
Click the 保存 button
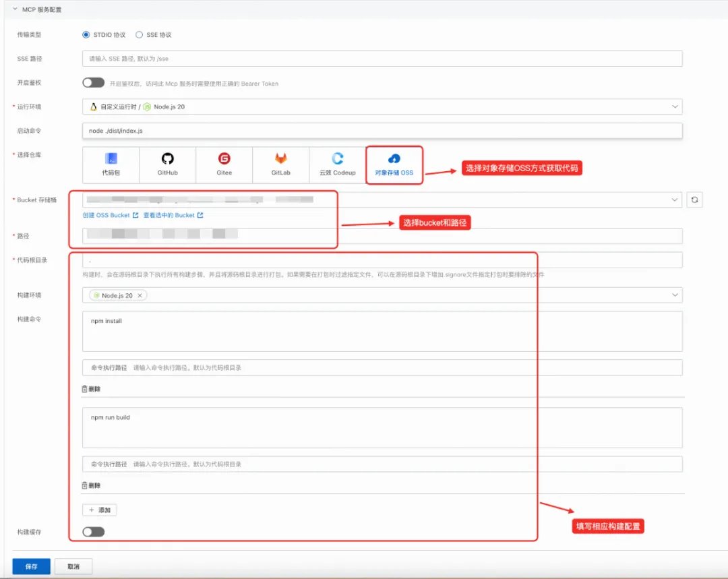click(31, 567)
